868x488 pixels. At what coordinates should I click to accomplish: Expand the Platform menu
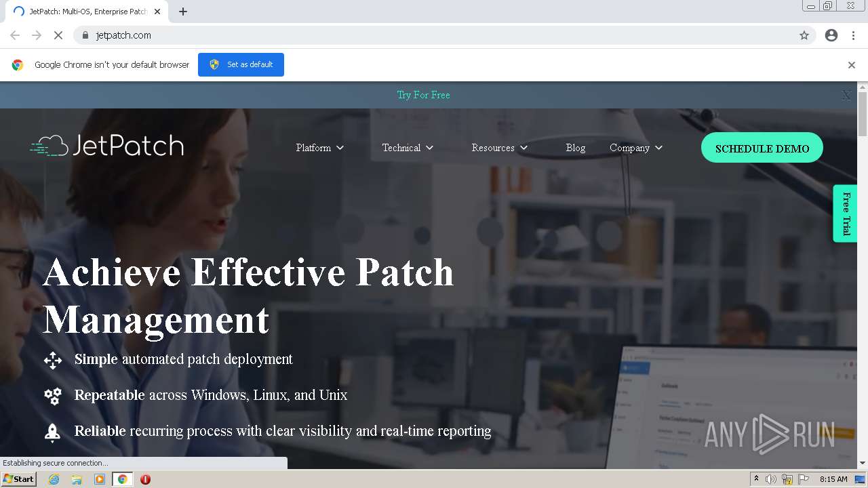320,148
